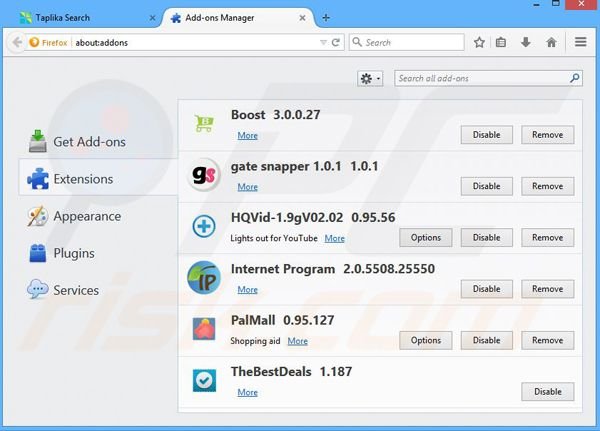
Task: Click the Internet Program IP icon
Action: 204,278
